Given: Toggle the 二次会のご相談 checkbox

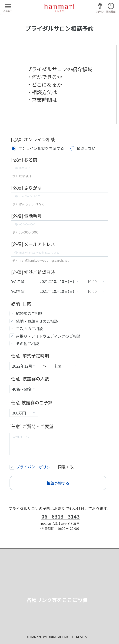Looking at the screenshot, I should click(x=12, y=328).
